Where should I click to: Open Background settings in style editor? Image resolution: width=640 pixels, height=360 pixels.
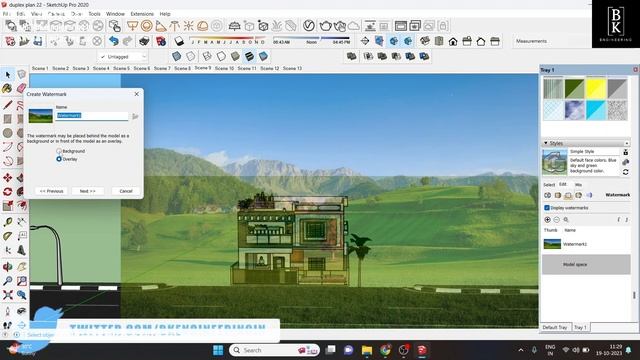click(x=568, y=196)
